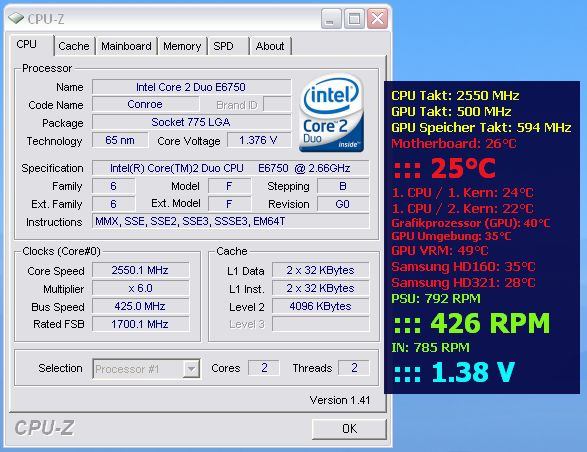Click the Code Name value Conroe
The width and height of the screenshot is (587, 452).
pyautogui.click(x=145, y=104)
